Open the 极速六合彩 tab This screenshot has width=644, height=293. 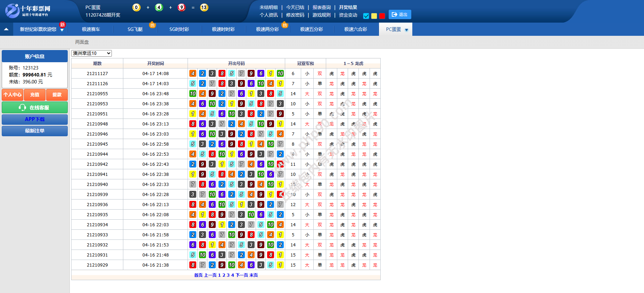[356, 30]
